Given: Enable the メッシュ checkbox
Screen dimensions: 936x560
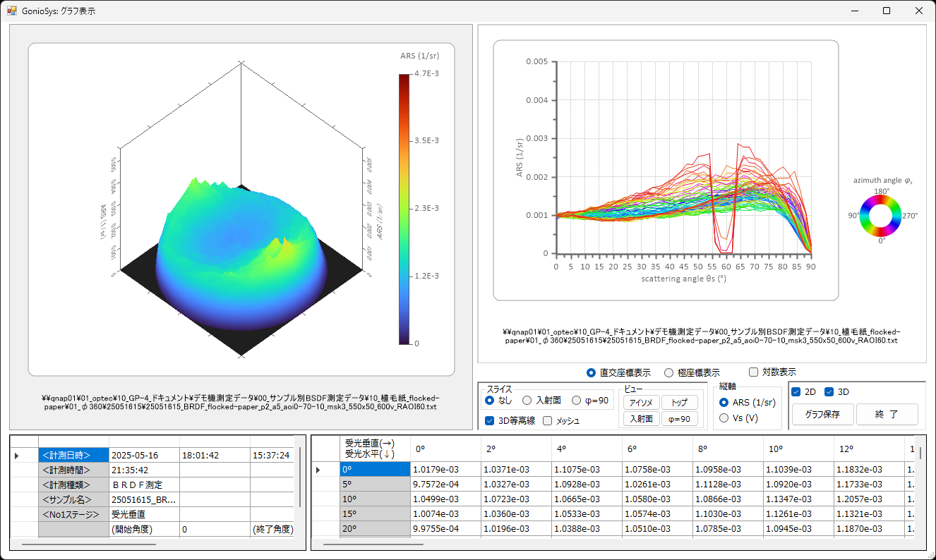Looking at the screenshot, I should [x=548, y=421].
